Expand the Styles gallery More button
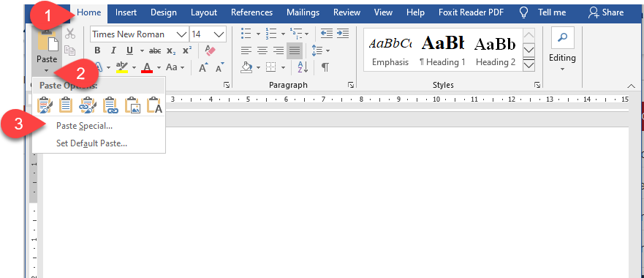This screenshot has width=644, height=278. click(529, 65)
